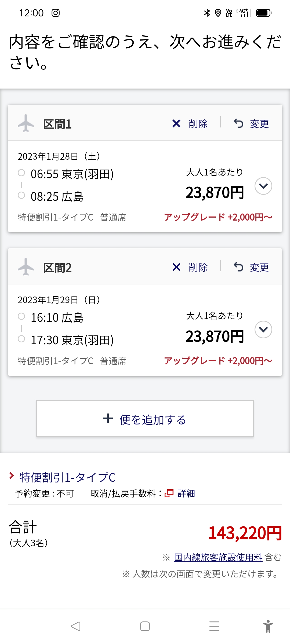The height and width of the screenshot is (644, 290).
Task: Tap the X delete icon for 区間1
Action: 176,124
